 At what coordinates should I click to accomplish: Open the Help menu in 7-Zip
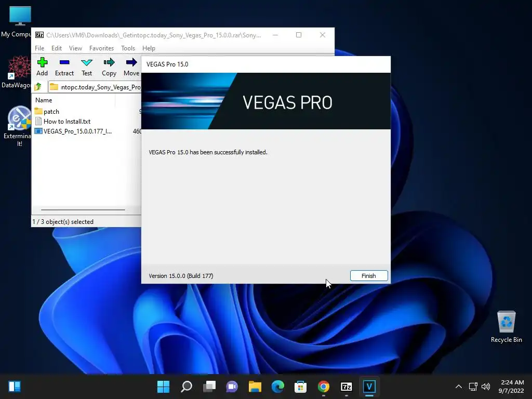click(x=149, y=48)
